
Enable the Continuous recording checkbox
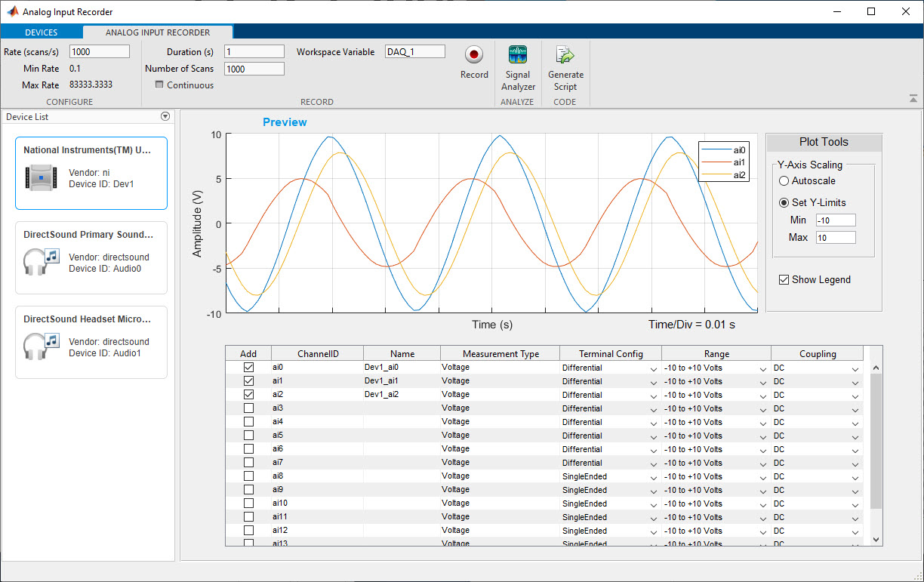(x=159, y=85)
